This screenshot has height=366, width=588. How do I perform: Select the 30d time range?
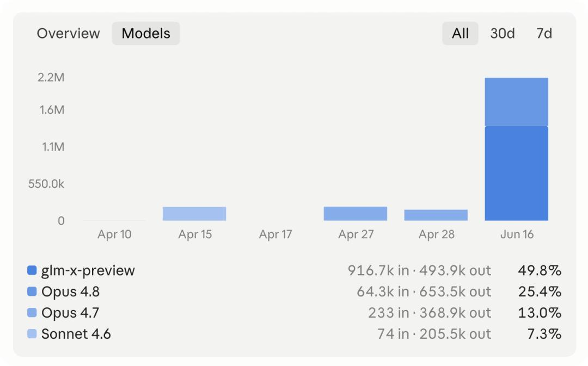[x=503, y=33]
